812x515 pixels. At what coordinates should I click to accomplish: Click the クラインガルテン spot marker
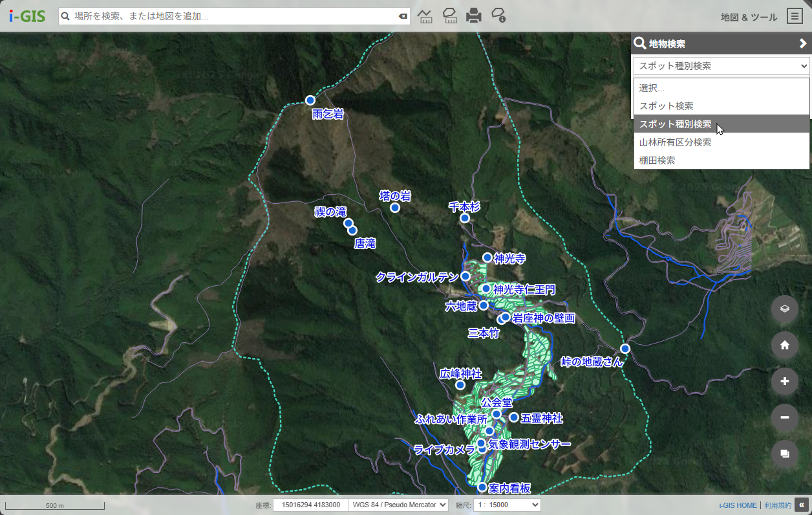pos(465,276)
